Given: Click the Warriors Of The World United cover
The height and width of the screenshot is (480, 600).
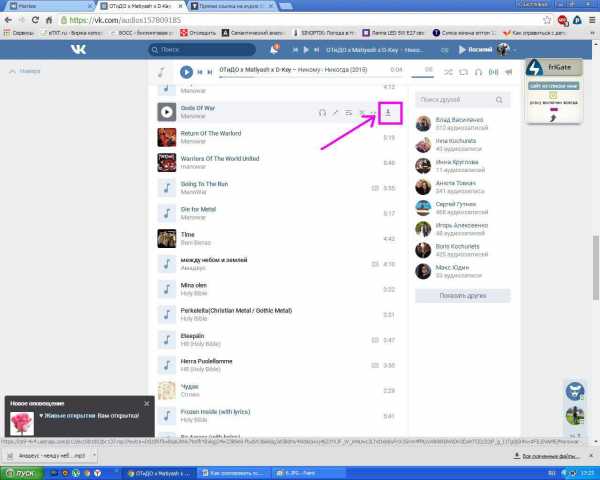Looking at the screenshot, I should click(x=166, y=163).
